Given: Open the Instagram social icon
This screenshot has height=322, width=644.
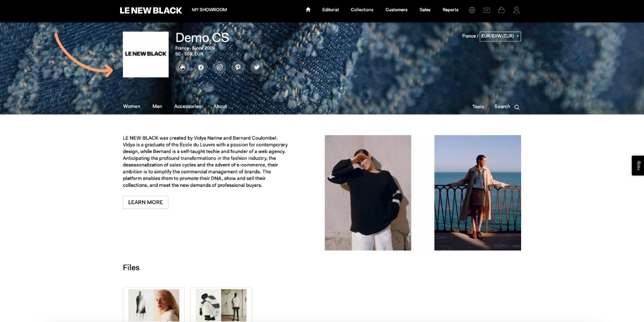Looking at the screenshot, I should click(219, 68).
